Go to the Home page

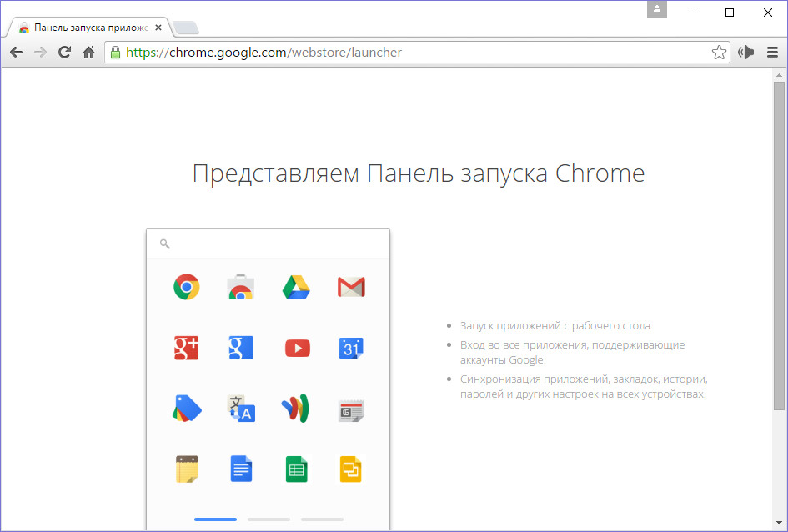tap(89, 52)
